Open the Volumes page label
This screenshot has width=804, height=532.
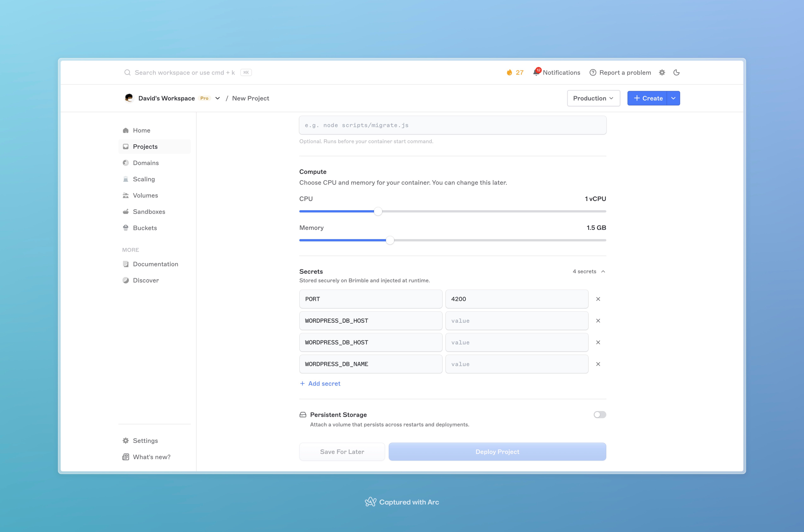146,195
